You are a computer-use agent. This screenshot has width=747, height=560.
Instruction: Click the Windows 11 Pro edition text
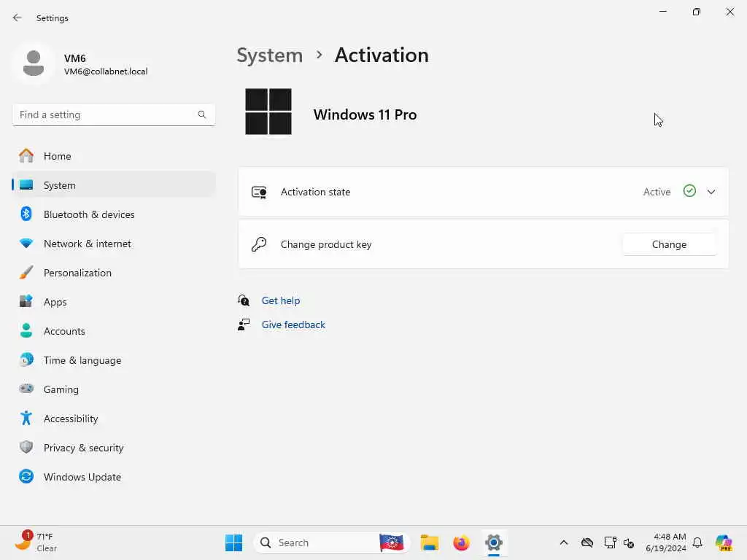[x=365, y=114]
